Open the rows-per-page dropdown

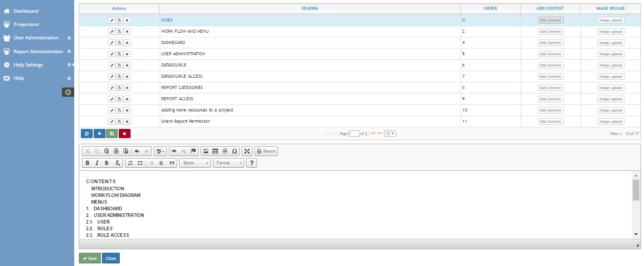point(390,134)
